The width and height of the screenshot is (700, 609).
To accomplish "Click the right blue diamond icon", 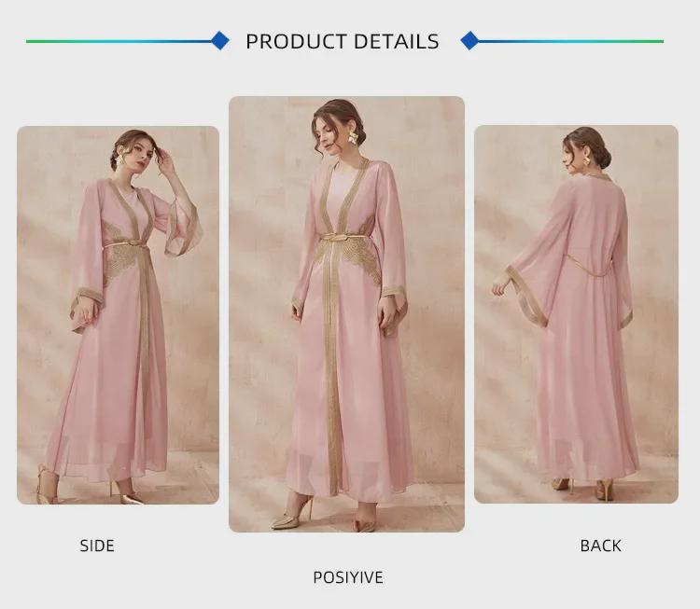I will coord(469,41).
